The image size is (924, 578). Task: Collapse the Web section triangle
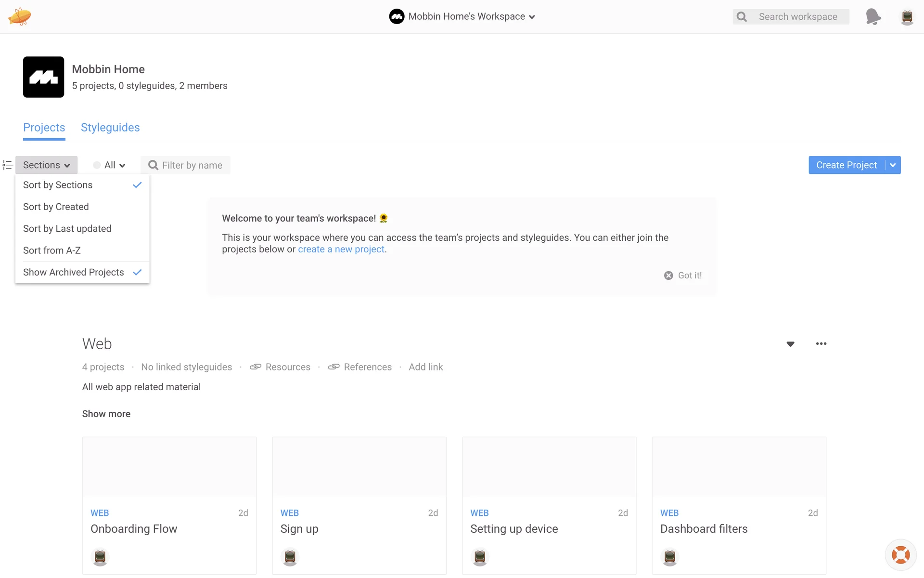coord(790,344)
